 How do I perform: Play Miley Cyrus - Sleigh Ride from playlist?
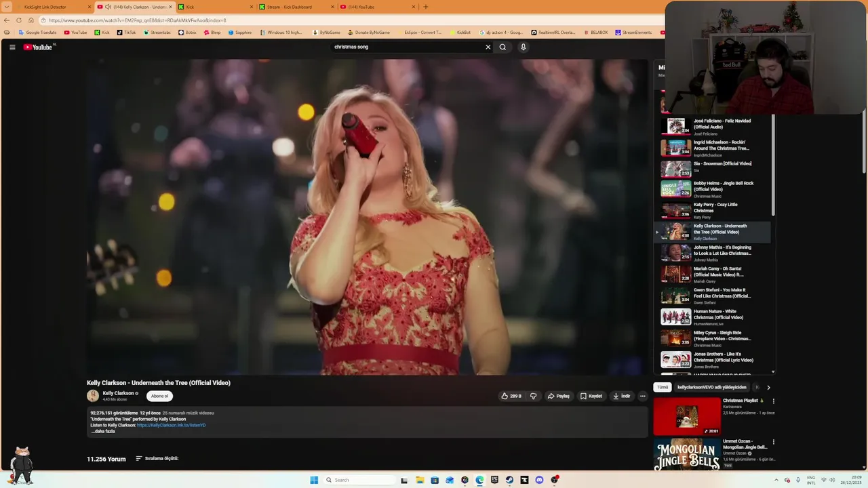point(712,339)
